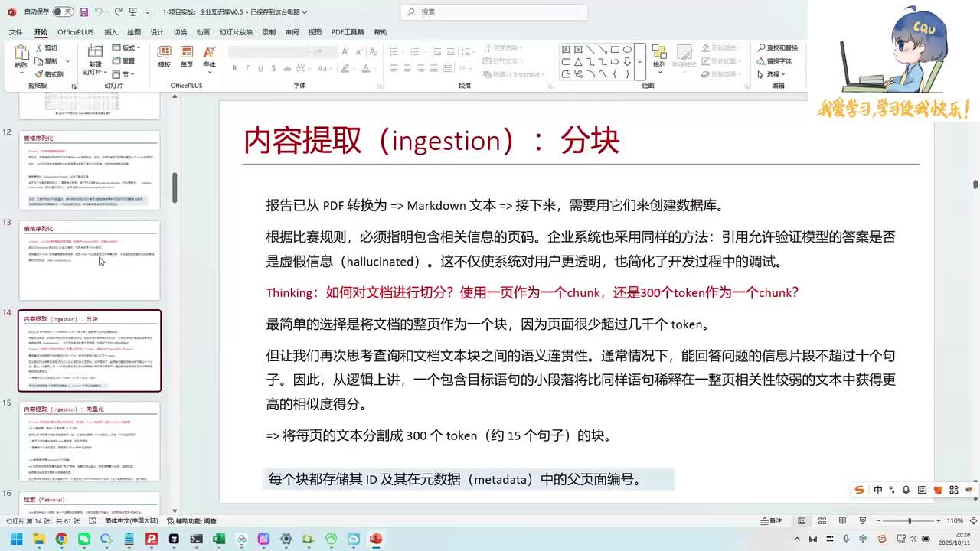The height and width of the screenshot is (551, 980).
Task: Switch to the OfficePLUS ribbon tab
Action: tap(75, 32)
